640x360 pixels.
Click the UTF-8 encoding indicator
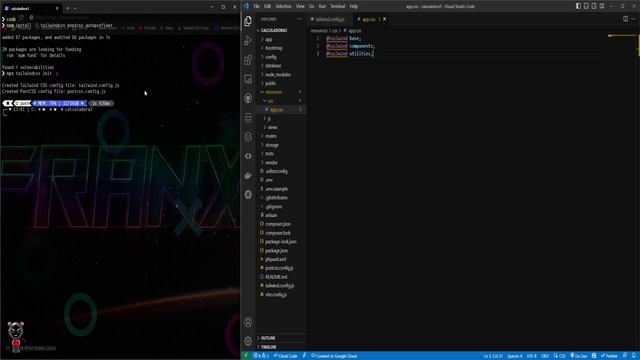[x=531, y=356]
